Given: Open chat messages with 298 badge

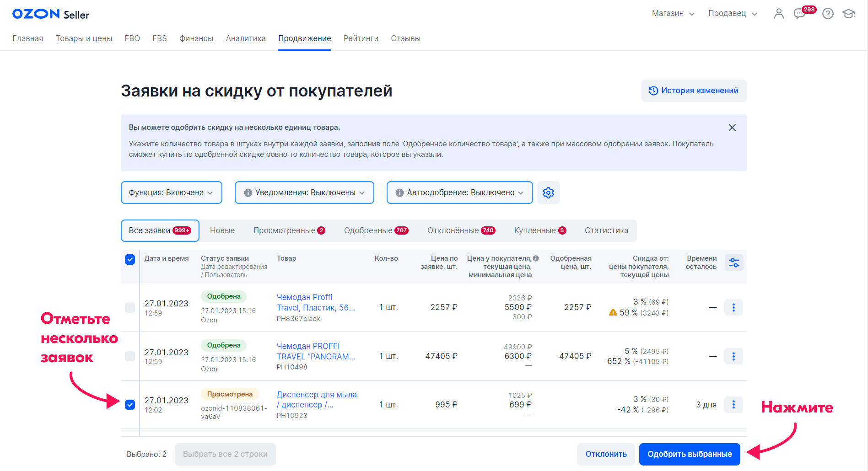Looking at the screenshot, I should [x=800, y=14].
